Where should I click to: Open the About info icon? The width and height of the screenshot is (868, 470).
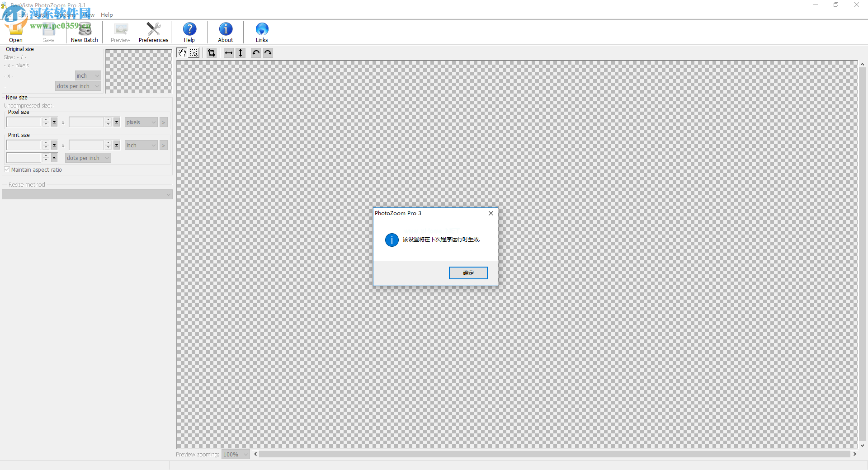(x=226, y=33)
